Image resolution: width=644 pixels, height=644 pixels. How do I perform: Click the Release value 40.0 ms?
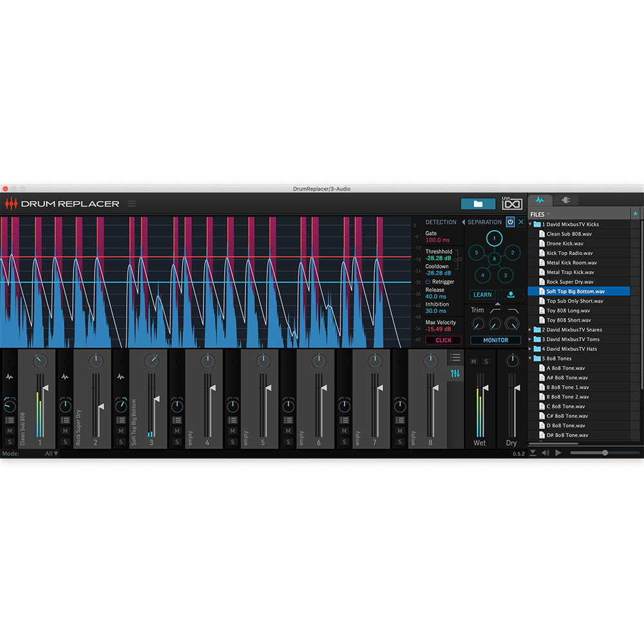click(436, 296)
